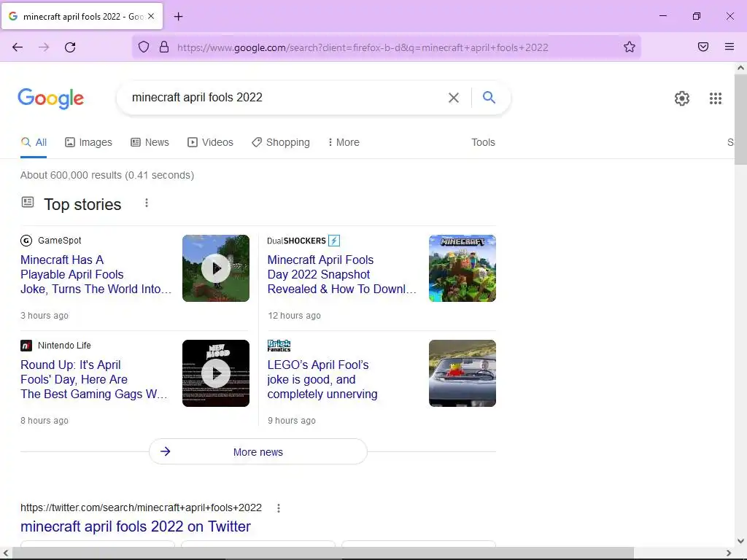747x560 pixels.
Task: Open Nintendo Life Round Up April Fools' article
Action: (94, 379)
